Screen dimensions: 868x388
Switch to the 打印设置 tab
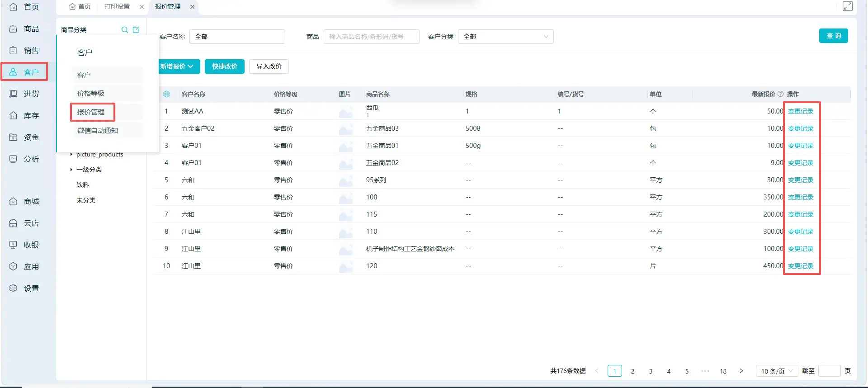point(117,6)
